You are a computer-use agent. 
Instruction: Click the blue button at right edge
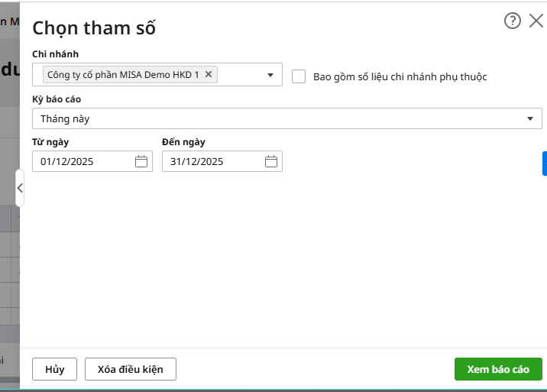point(544,164)
